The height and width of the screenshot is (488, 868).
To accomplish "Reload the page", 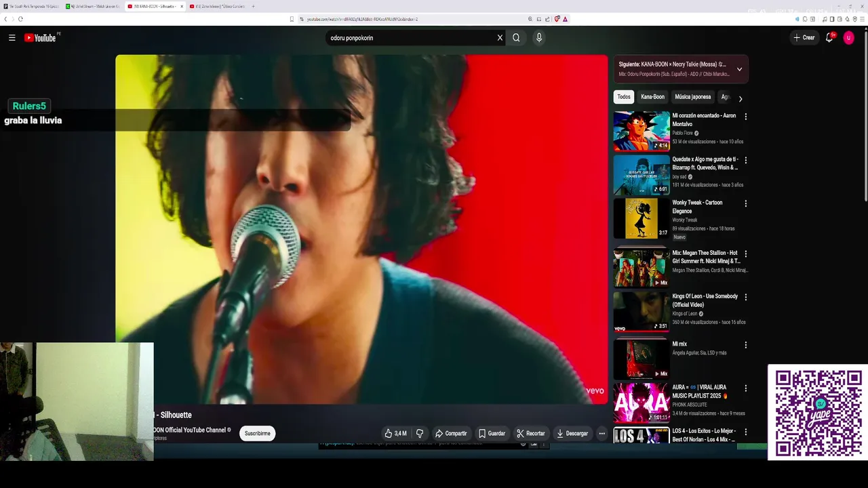I will click(21, 19).
